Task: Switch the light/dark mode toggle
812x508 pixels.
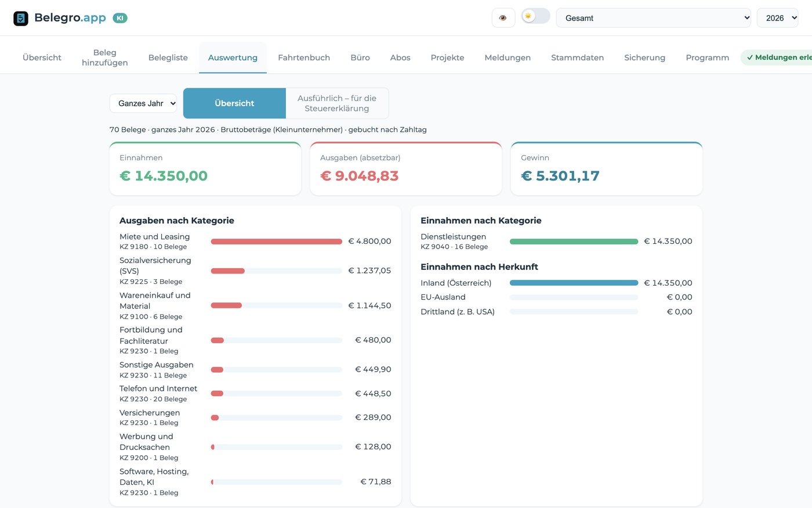Action: point(535,16)
